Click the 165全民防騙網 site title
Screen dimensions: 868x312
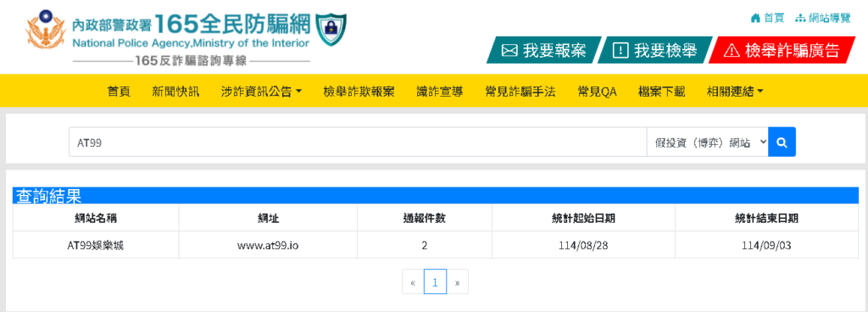pos(232,24)
